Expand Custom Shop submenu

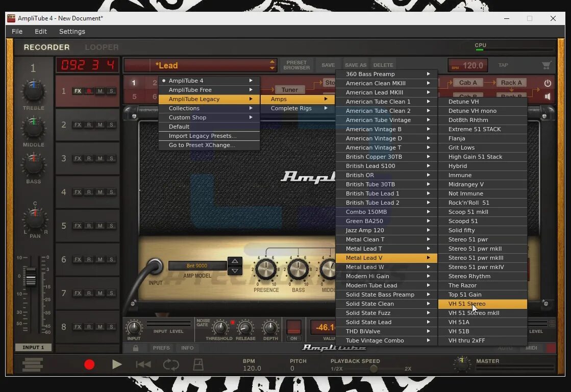pyautogui.click(x=209, y=117)
